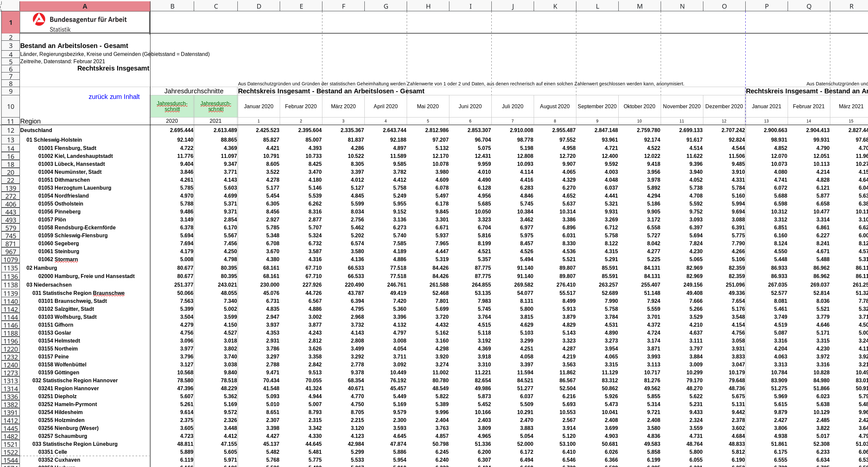
Task: Click 'Bestand an Arbeitslosen - Gesamt' title
Action: [74, 46]
